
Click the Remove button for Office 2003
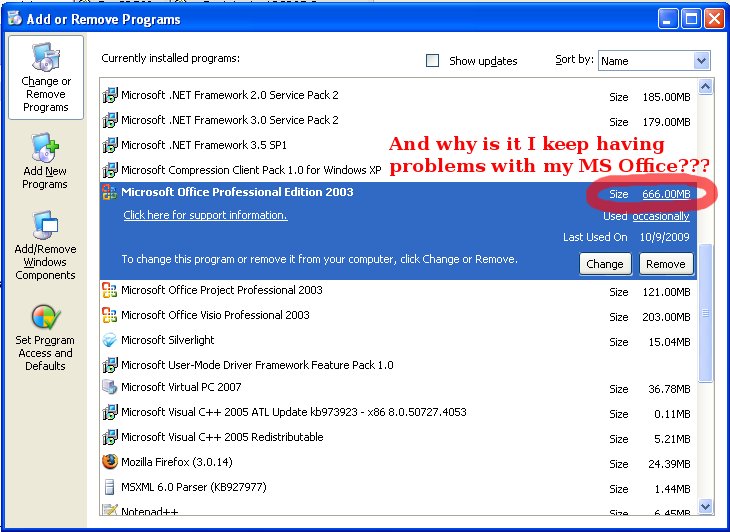coord(665,264)
